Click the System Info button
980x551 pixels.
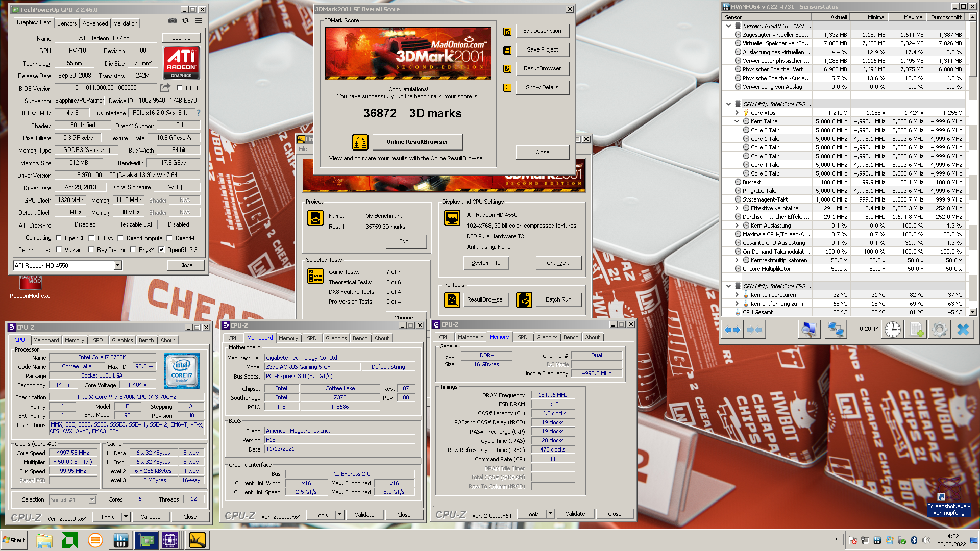click(486, 263)
